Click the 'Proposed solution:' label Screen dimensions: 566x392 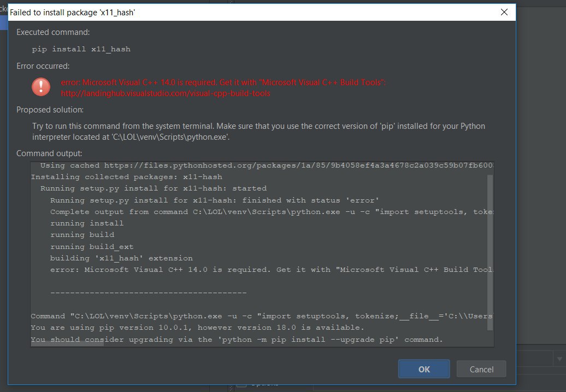(50, 110)
